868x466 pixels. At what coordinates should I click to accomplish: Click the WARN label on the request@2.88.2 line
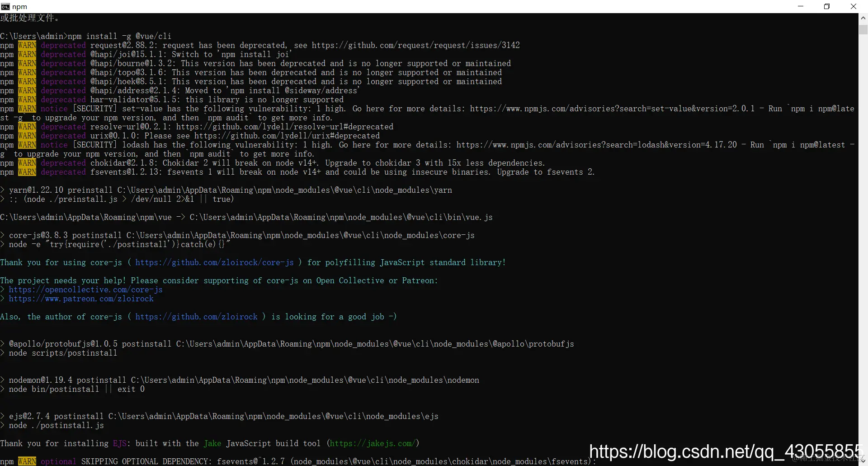27,45
